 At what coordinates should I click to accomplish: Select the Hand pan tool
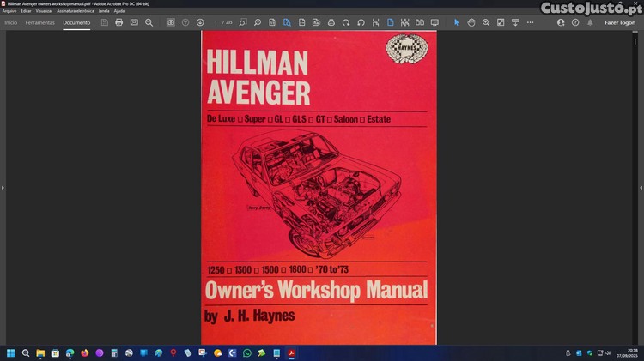pyautogui.click(x=471, y=22)
